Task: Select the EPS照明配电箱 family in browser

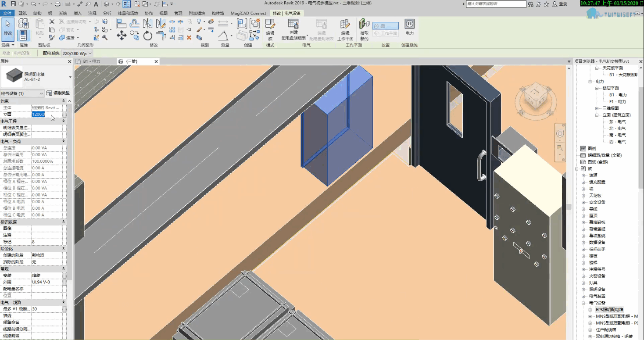Action: (x=609, y=310)
